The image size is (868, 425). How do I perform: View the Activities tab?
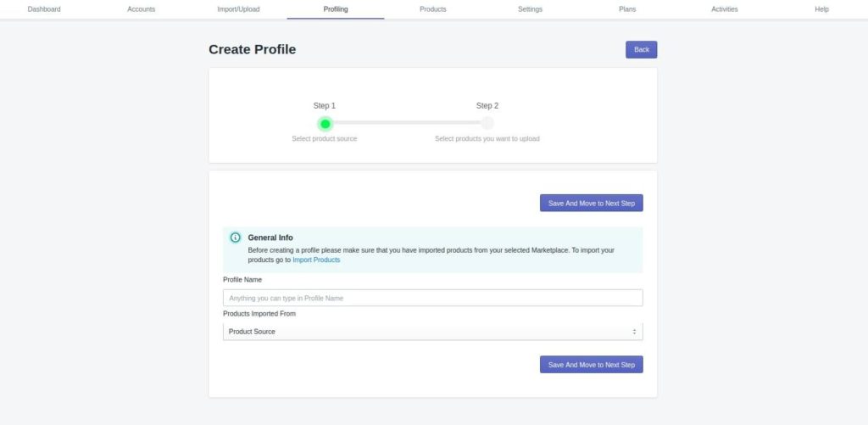coord(725,9)
